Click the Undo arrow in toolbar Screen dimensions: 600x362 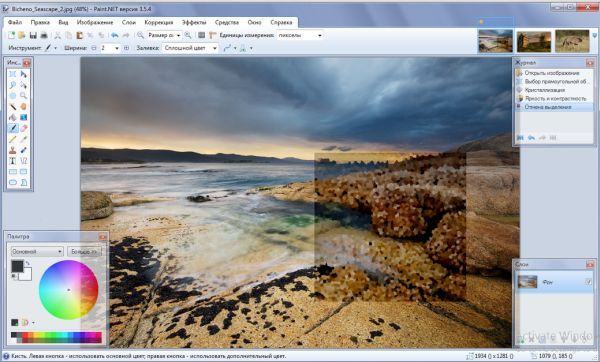click(x=114, y=35)
